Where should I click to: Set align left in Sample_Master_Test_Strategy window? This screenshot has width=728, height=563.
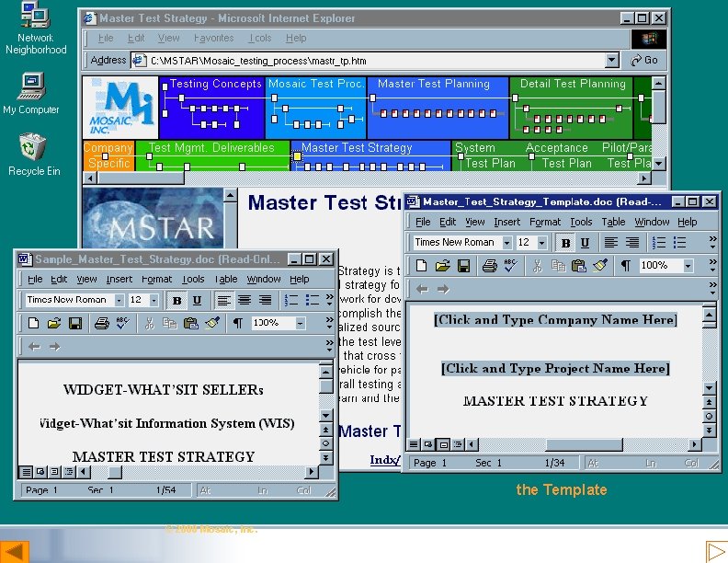[223, 300]
